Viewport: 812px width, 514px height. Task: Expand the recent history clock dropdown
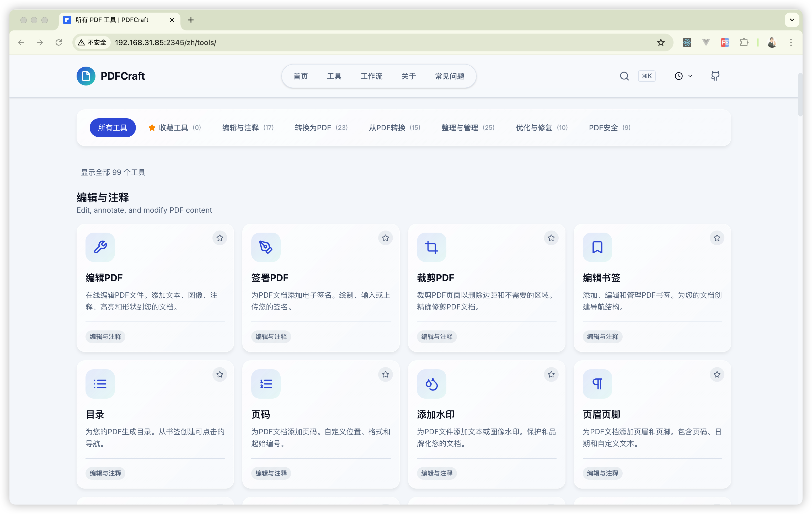(683, 76)
